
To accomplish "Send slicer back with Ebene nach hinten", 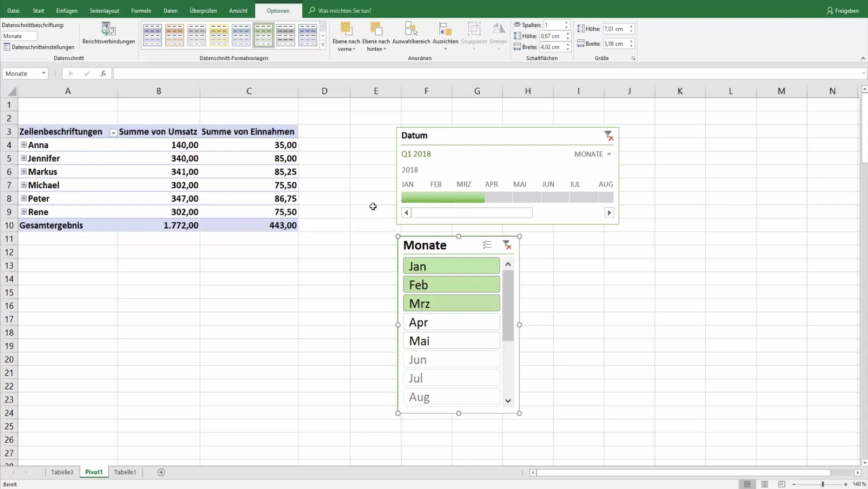I will coord(376,37).
